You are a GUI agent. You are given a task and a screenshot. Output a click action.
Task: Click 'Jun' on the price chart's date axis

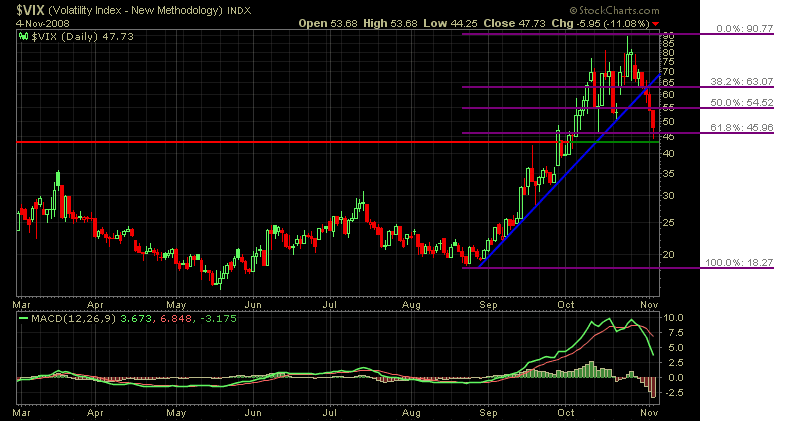click(x=253, y=305)
